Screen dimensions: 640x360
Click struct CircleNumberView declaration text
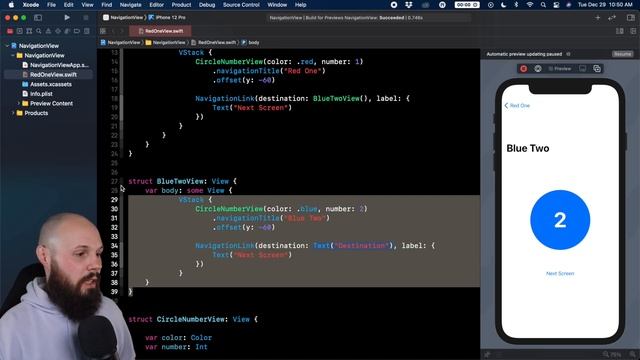193,319
